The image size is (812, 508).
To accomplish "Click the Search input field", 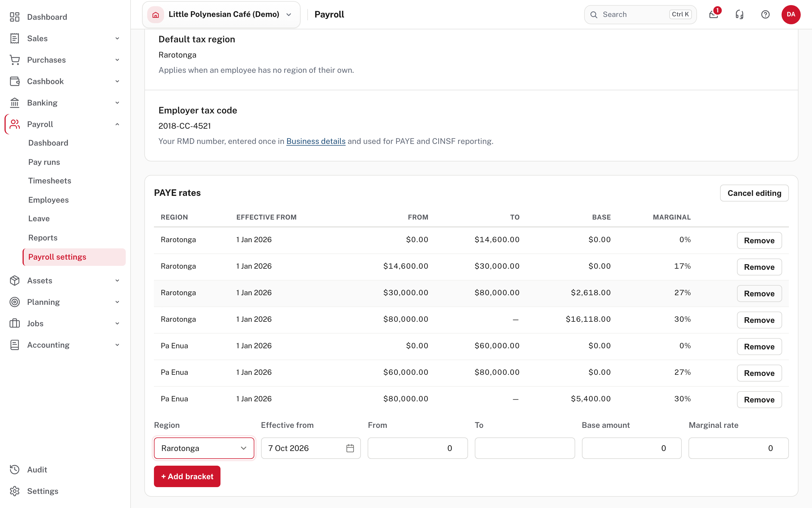I will (x=640, y=14).
